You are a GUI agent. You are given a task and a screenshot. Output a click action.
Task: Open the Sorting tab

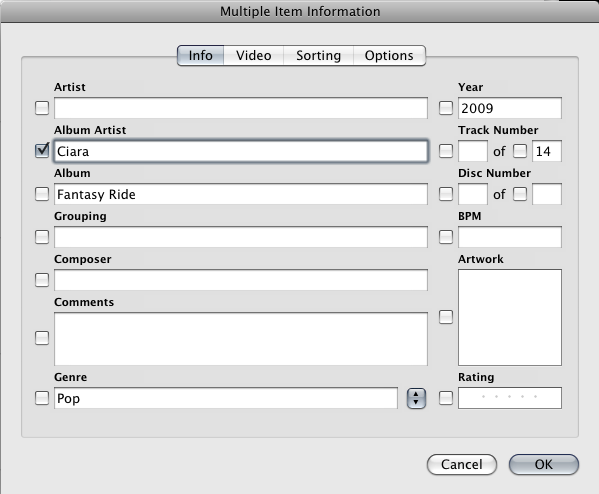319,55
